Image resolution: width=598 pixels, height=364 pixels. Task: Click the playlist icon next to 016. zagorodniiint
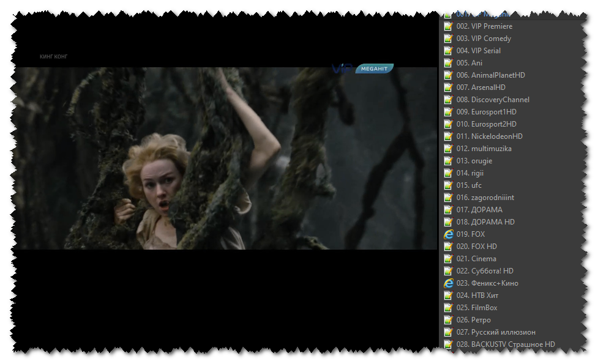449,198
